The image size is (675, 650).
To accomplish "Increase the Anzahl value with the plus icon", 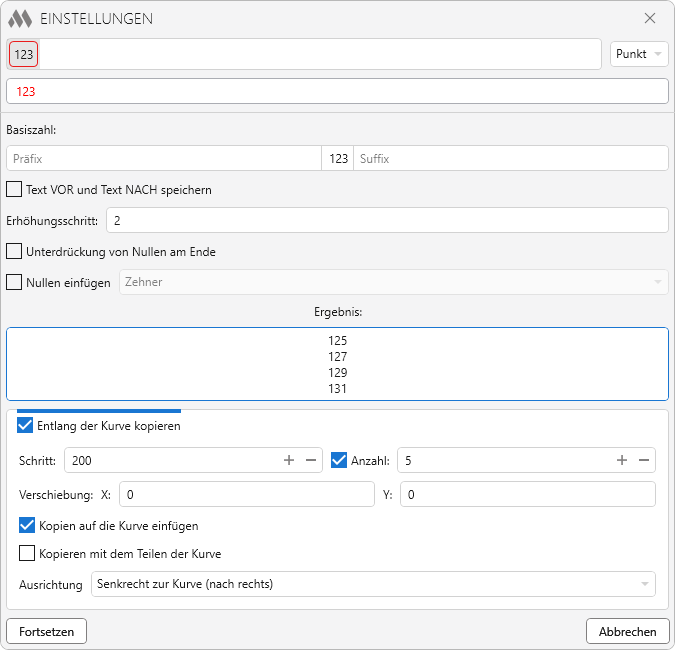I will pyautogui.click(x=622, y=460).
